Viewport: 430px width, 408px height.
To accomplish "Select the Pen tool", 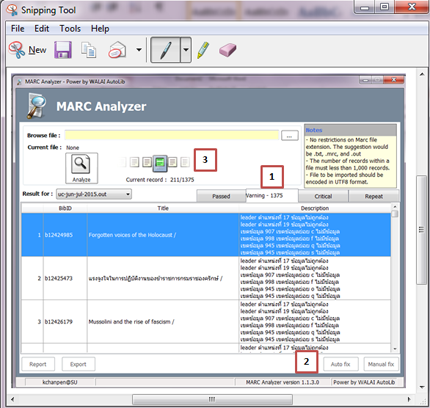I will [166, 50].
